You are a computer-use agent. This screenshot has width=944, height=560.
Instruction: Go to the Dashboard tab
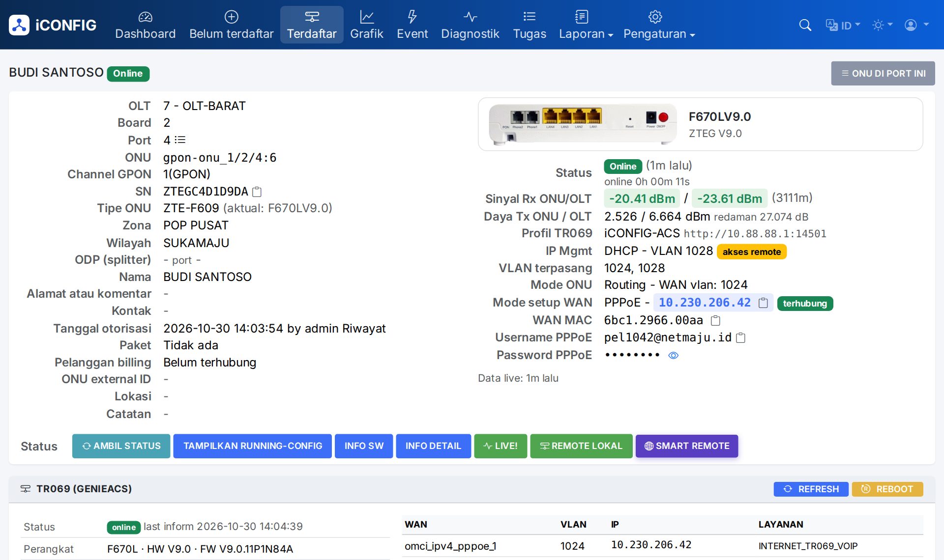(x=145, y=25)
